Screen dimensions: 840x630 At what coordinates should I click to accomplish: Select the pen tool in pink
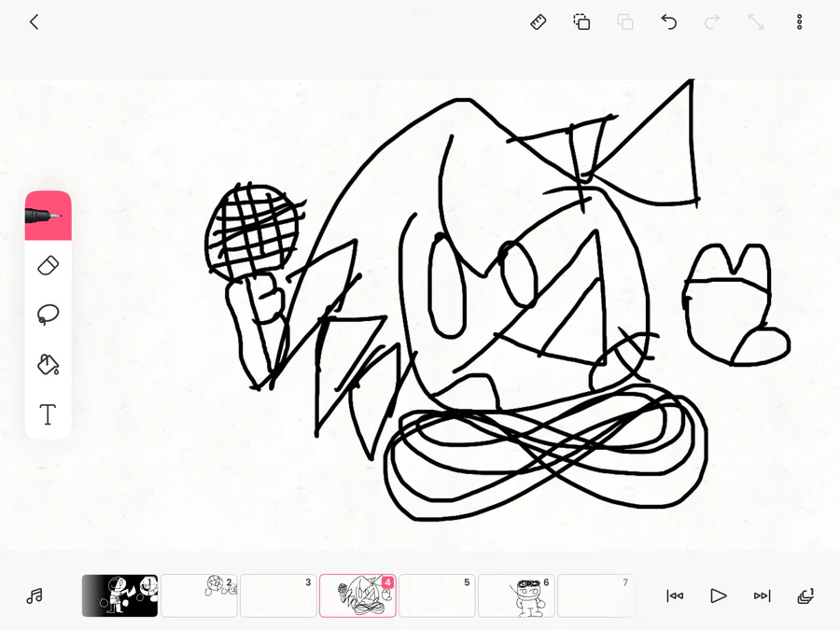coord(49,216)
